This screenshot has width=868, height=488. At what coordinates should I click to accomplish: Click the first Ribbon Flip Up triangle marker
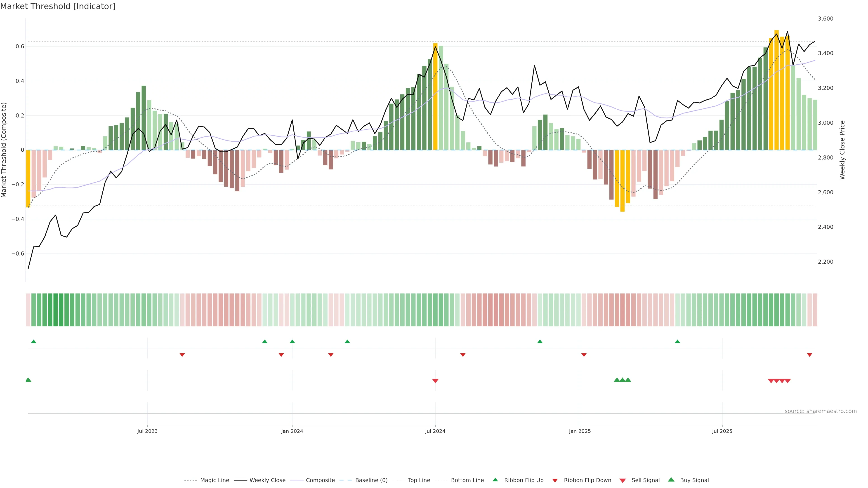pyautogui.click(x=33, y=342)
